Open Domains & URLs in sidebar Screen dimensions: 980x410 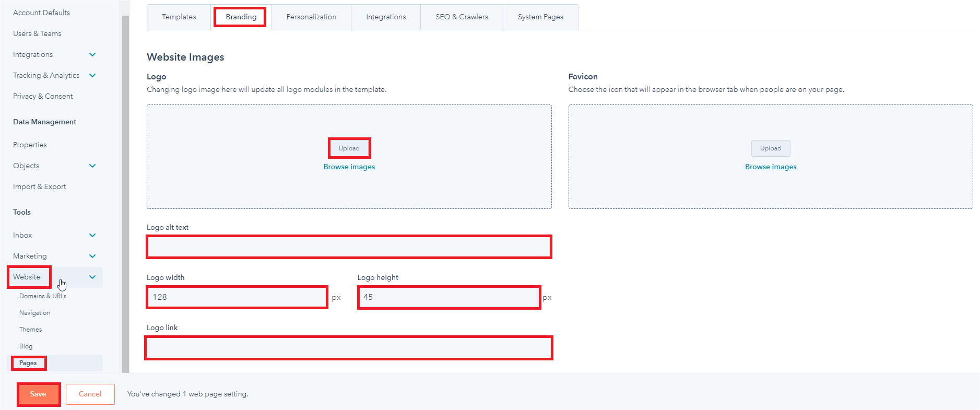pos(43,296)
